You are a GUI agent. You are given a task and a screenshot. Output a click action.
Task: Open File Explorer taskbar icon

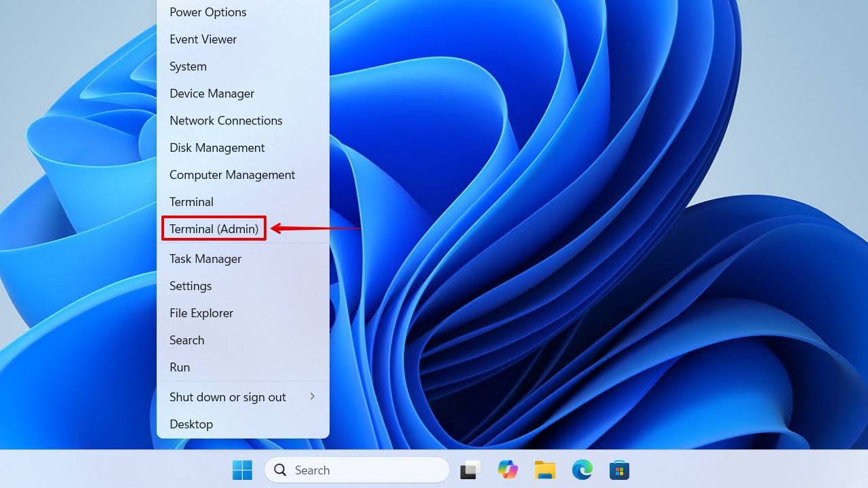(545, 470)
